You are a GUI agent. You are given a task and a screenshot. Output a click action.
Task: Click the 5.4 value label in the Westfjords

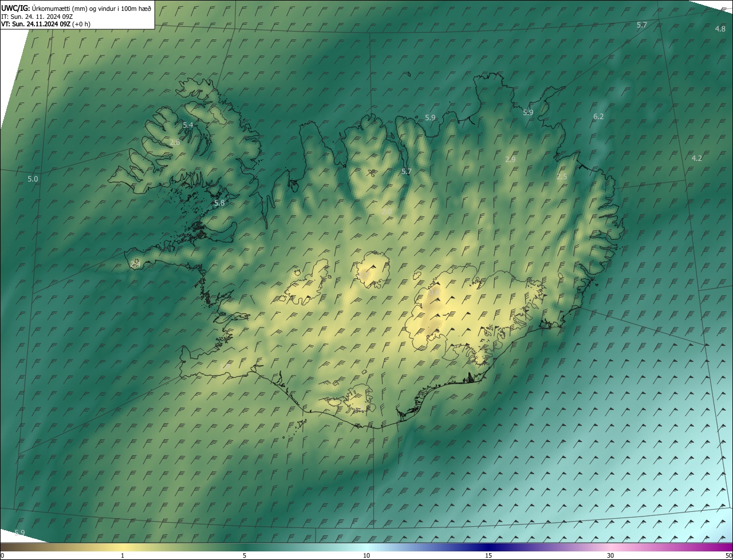[x=188, y=125]
